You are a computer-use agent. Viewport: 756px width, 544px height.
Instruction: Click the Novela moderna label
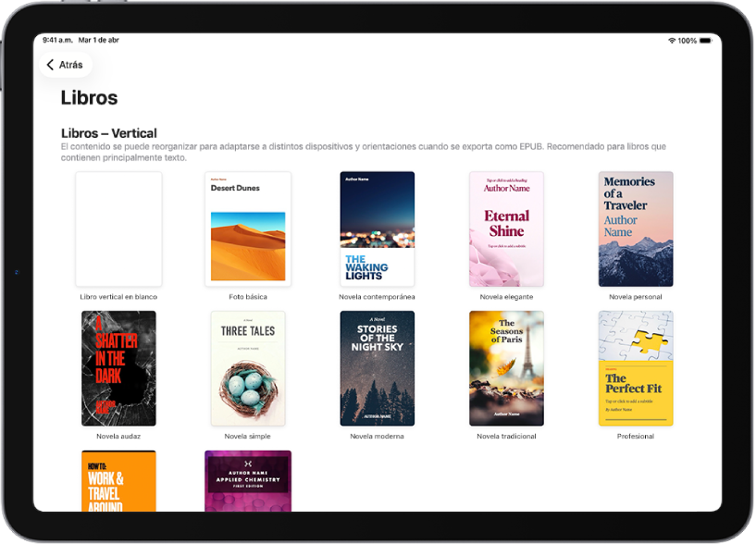(377, 436)
